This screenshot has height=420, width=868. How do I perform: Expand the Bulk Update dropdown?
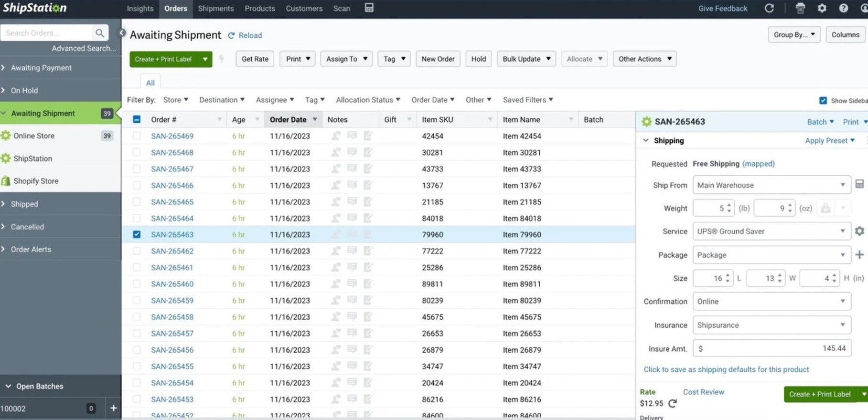point(526,59)
